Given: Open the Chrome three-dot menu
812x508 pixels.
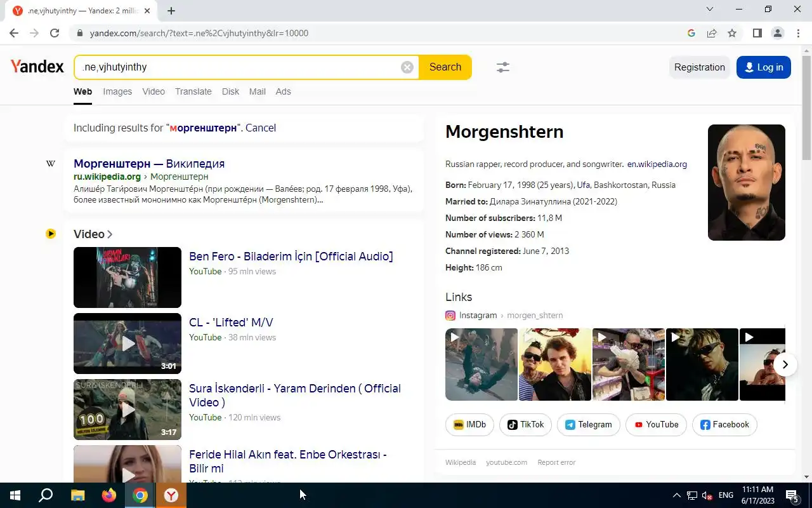Looking at the screenshot, I should (797, 33).
